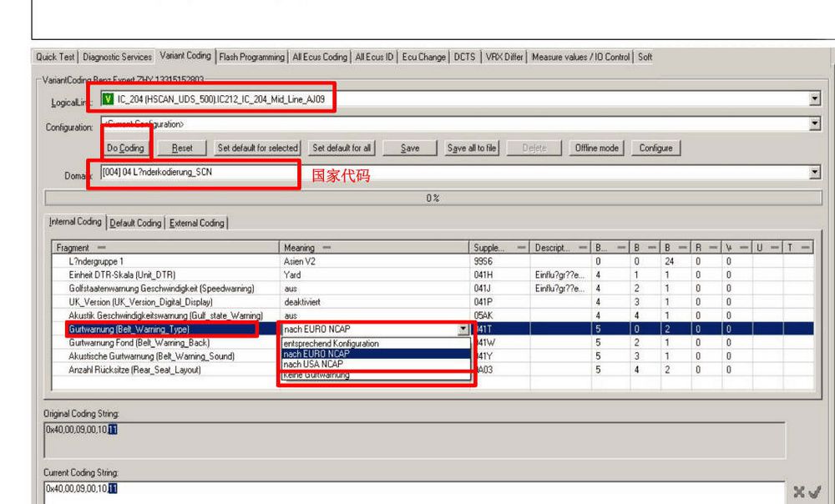Expand the Belt_Warning_Type meaning combo box
This screenshot has width=835, height=504.
(463, 330)
